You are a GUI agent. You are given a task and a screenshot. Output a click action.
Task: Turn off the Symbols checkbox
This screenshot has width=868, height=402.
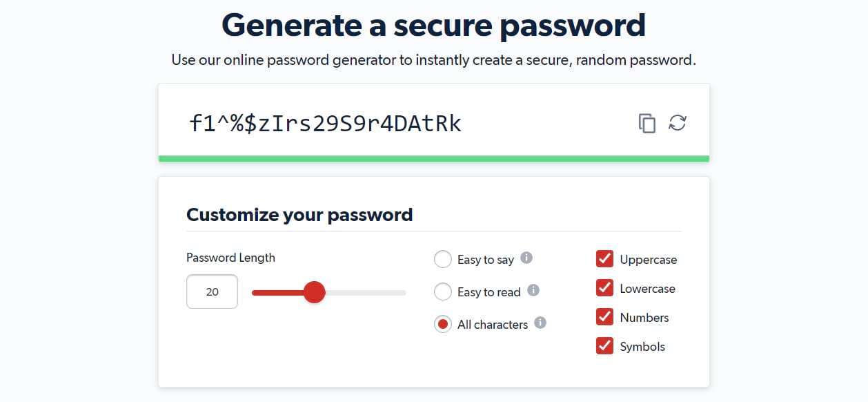coord(604,346)
